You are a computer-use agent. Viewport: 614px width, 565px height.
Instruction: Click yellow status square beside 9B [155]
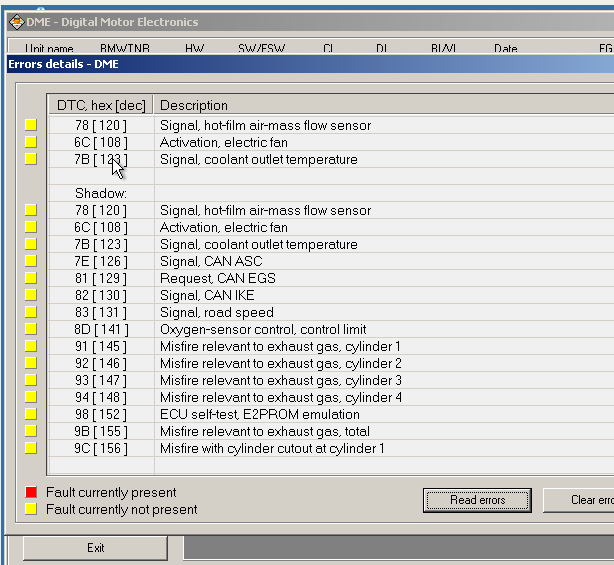click(31, 431)
